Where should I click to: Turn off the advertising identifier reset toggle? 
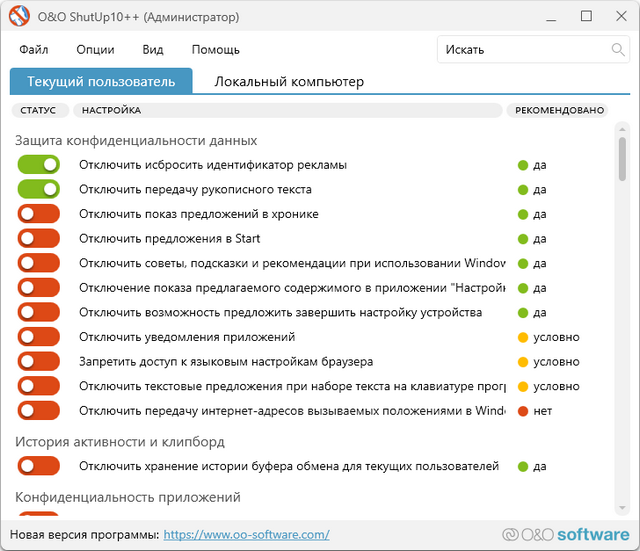(38, 165)
